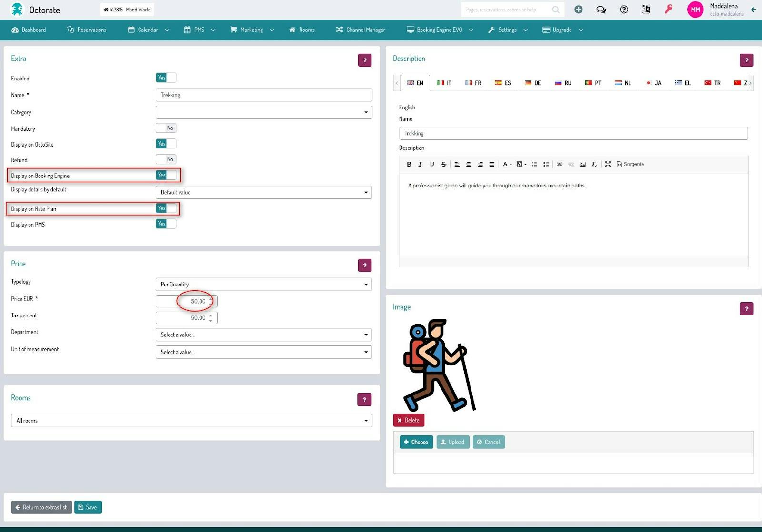The height and width of the screenshot is (532, 762).
Task: Click the red key icon
Action: (669, 9)
